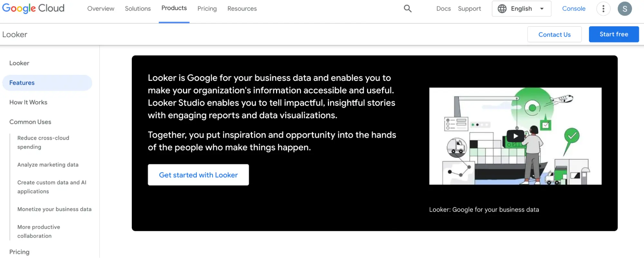Click caption Looker: Google for your business data
The image size is (644, 258).
coord(484,210)
